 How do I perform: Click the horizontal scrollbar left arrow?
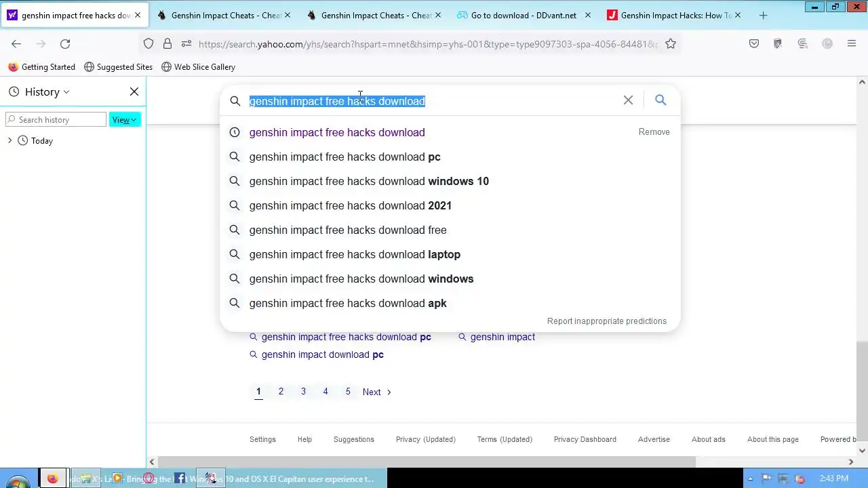[x=152, y=462]
